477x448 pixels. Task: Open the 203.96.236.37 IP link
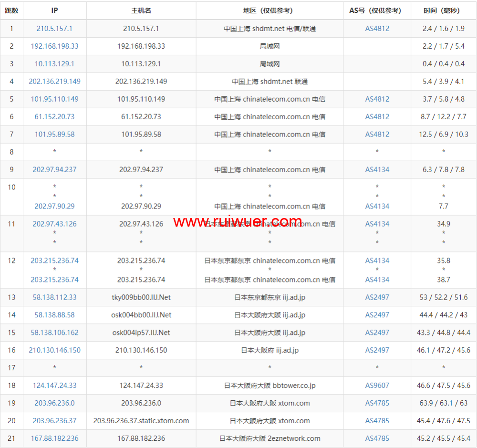(54, 421)
